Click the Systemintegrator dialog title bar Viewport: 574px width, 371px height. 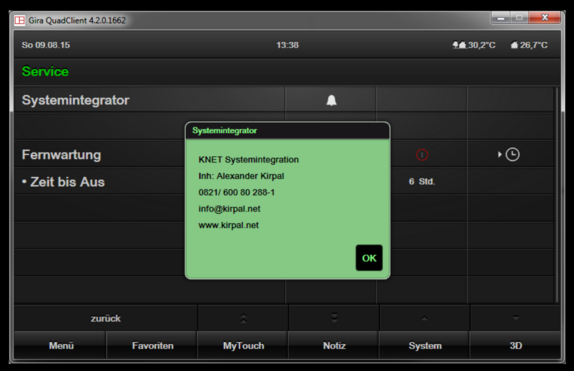[287, 131]
